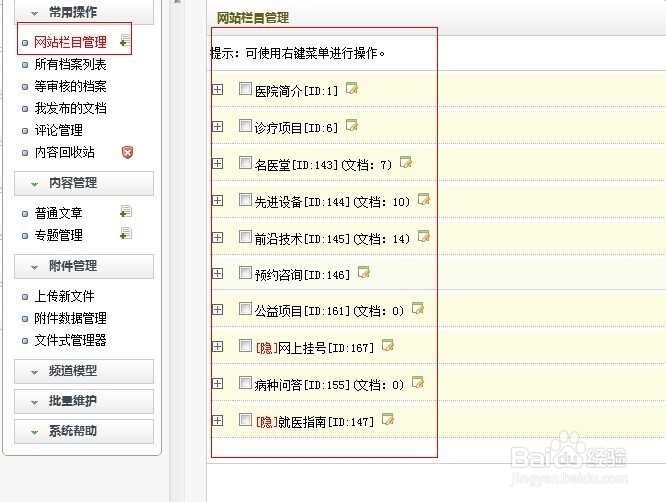Expand the 病种问答 node
The height and width of the screenshot is (502, 666).
(x=217, y=383)
